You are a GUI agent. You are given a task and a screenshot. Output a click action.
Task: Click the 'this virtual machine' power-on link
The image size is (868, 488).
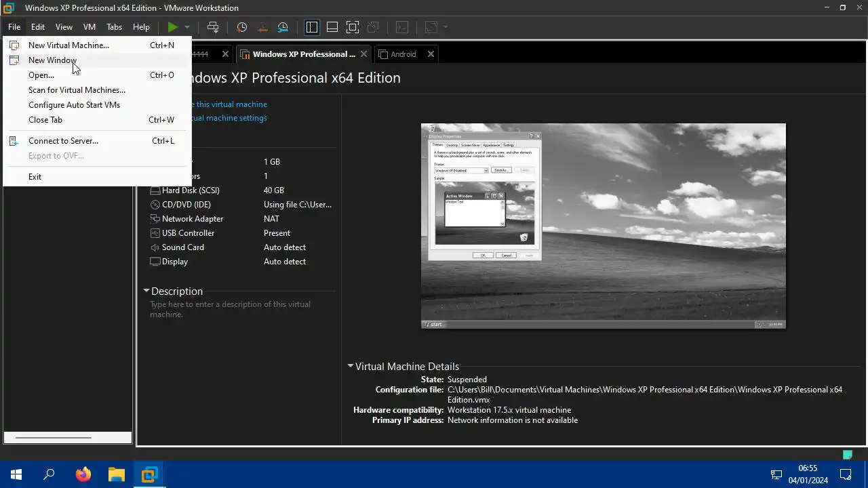pyautogui.click(x=231, y=104)
